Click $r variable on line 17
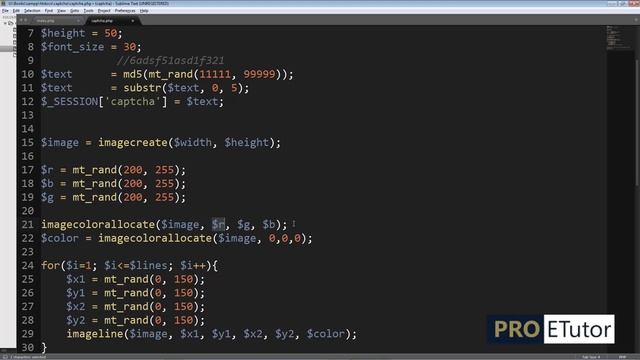The height and width of the screenshot is (360, 640). [47, 170]
